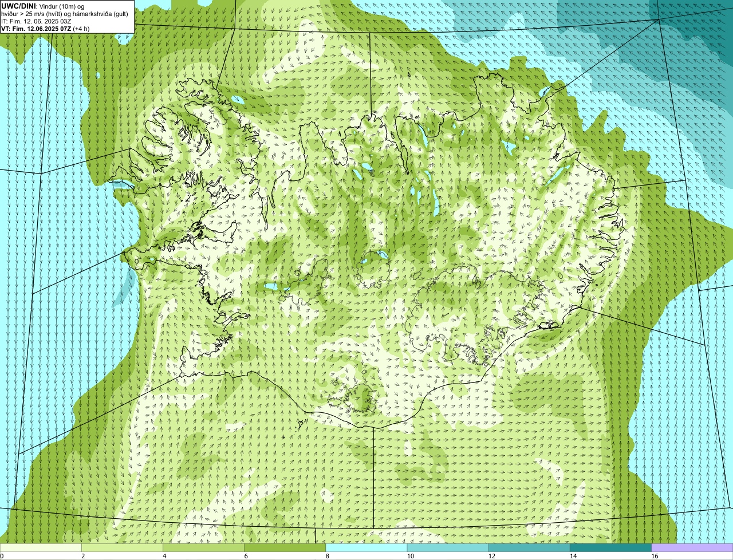Click the 8–10 m/s light cyan legend swatch
This screenshot has height=560, width=733.
click(366, 548)
